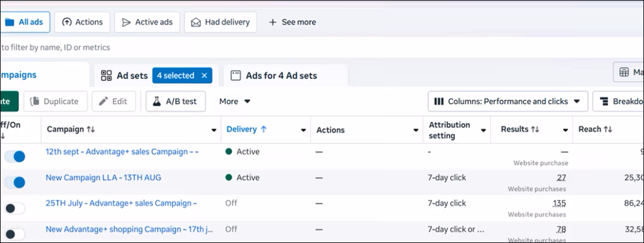
Task: Open the Campaign column dropdown arrow
Action: 213,130
